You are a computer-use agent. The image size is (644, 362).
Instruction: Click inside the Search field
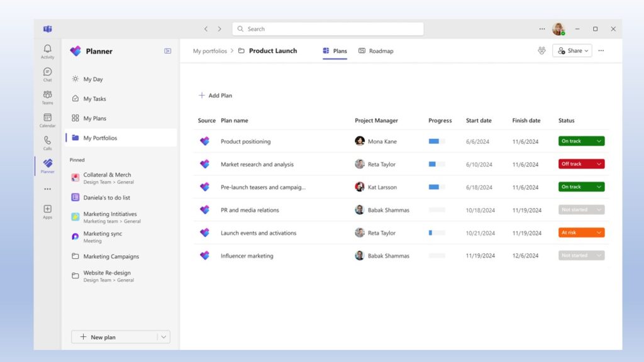pos(327,29)
